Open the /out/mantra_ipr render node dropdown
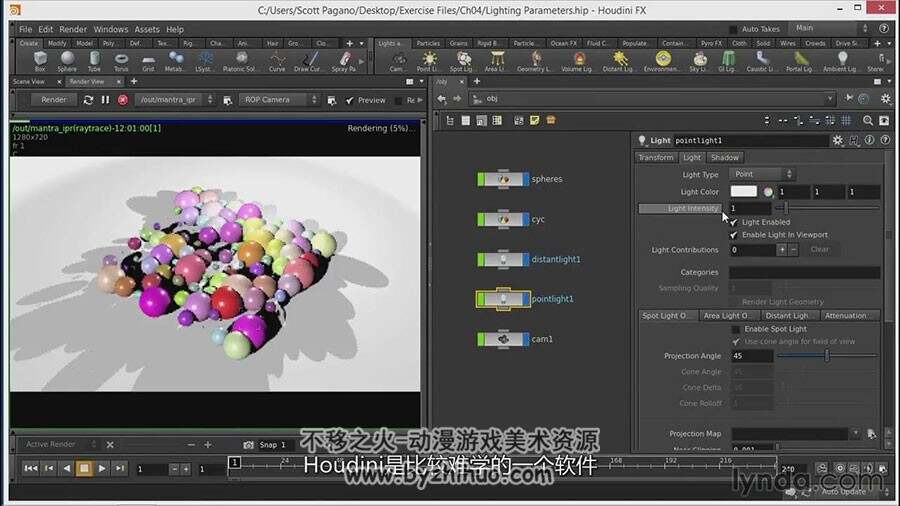The width and height of the screenshot is (900, 506). (175, 100)
